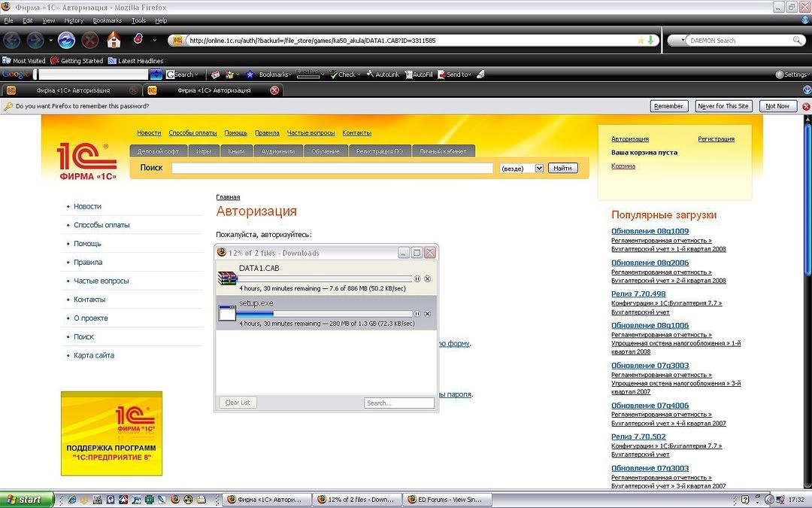Click the bookmark star in address bar
This screenshot has height=508, width=812.
pyautogui.click(x=641, y=41)
